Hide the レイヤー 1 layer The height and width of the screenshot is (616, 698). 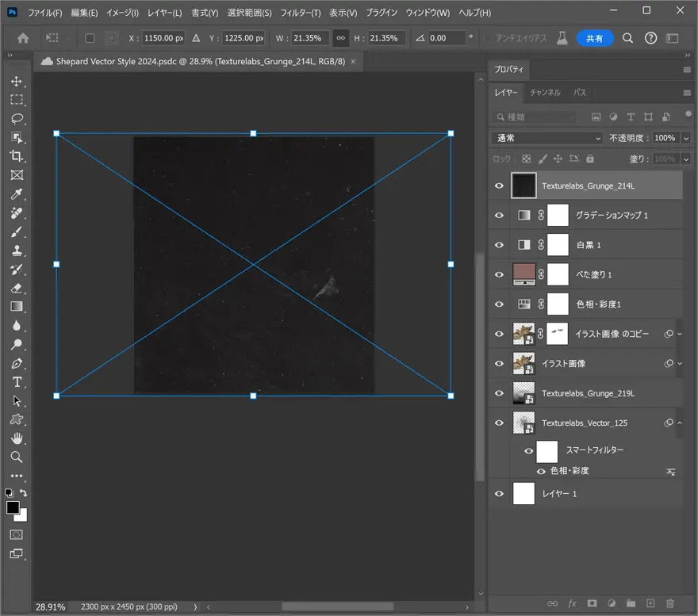pyautogui.click(x=499, y=494)
